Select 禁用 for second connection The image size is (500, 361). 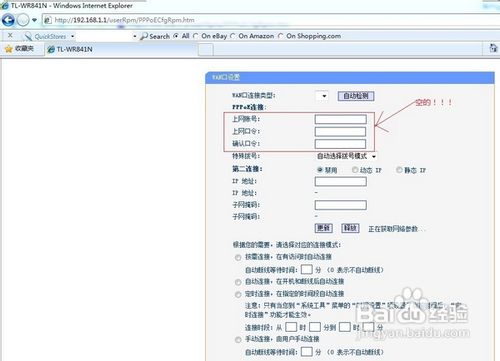[320, 170]
